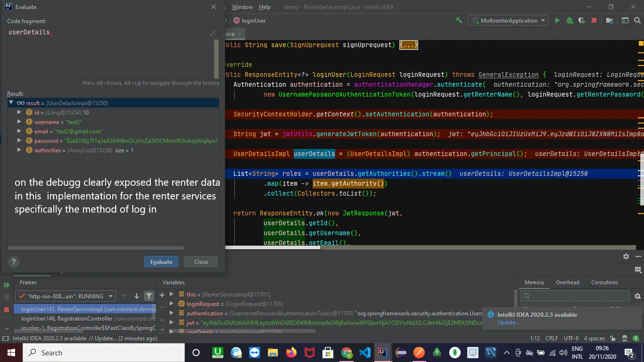The width and height of the screenshot is (644, 362).
Task: Click the CRLF line separator indicator
Action: (x=552, y=338)
